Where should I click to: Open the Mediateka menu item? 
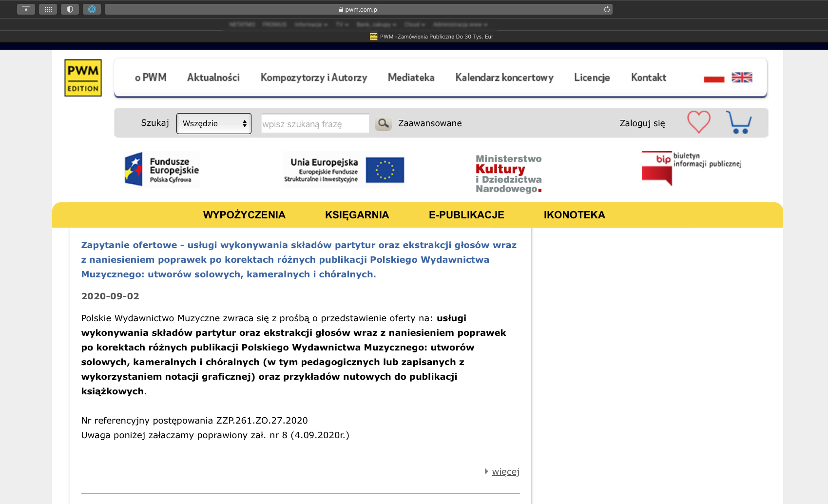(x=411, y=78)
